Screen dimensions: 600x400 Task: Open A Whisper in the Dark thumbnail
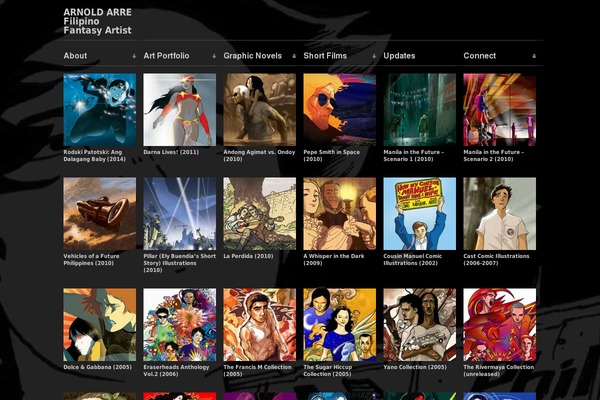pos(339,214)
